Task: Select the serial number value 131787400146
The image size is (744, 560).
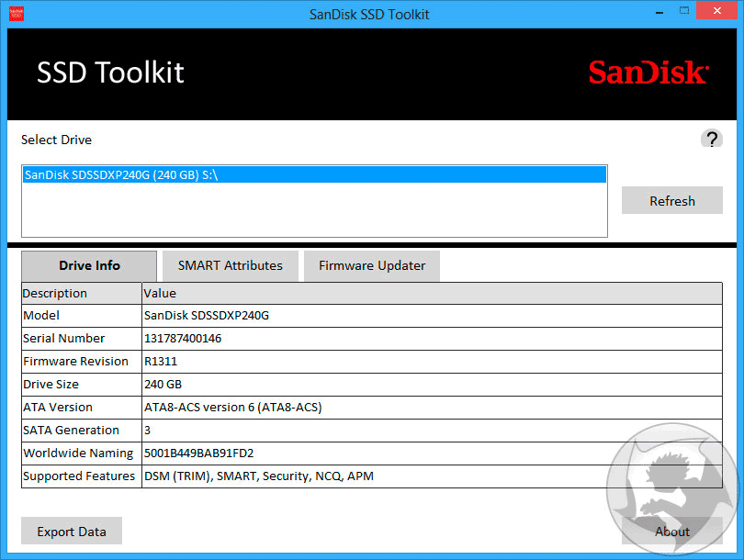Action: pyautogui.click(x=183, y=339)
